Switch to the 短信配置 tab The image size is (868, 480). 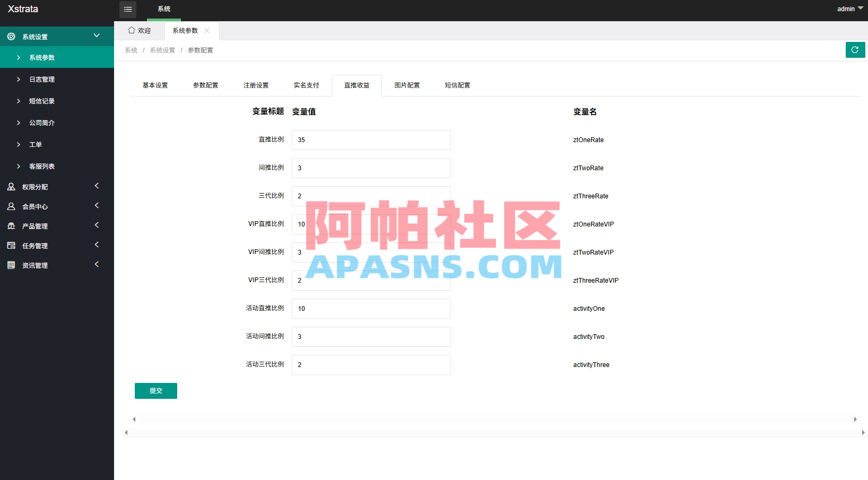click(x=457, y=85)
